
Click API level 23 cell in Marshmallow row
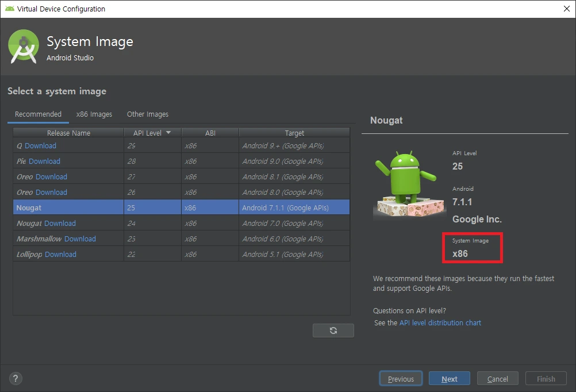point(152,239)
